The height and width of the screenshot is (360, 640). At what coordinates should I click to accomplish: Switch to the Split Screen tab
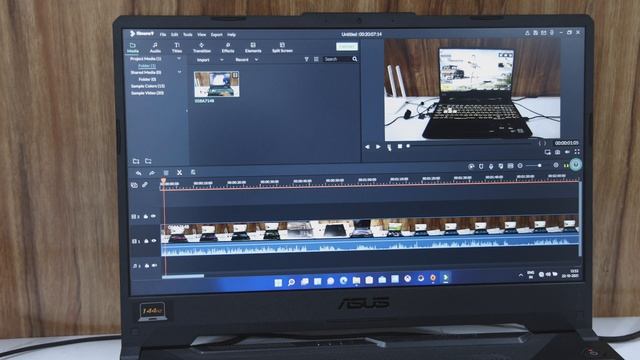coord(282,48)
